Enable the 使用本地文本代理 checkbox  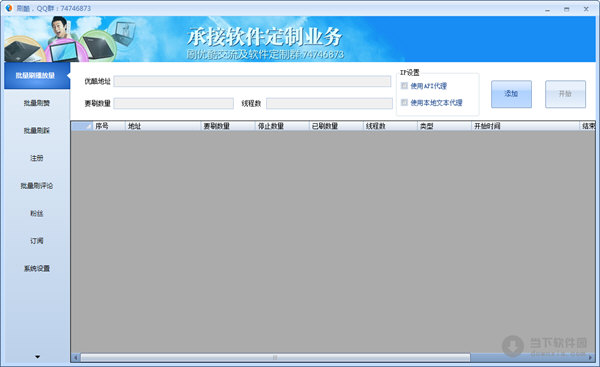point(404,102)
